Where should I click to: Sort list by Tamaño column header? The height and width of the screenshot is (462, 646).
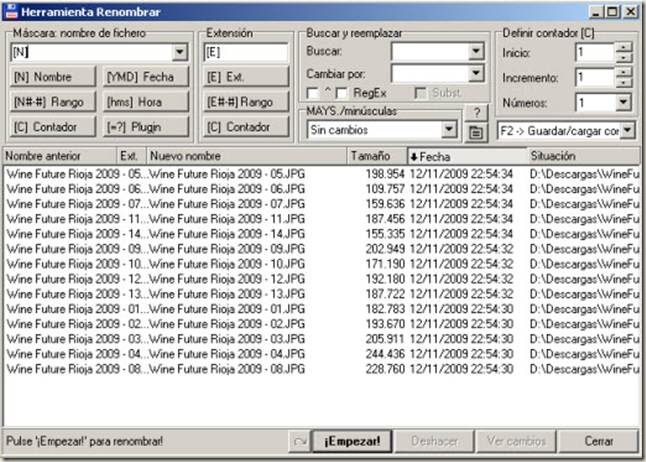tap(376, 156)
